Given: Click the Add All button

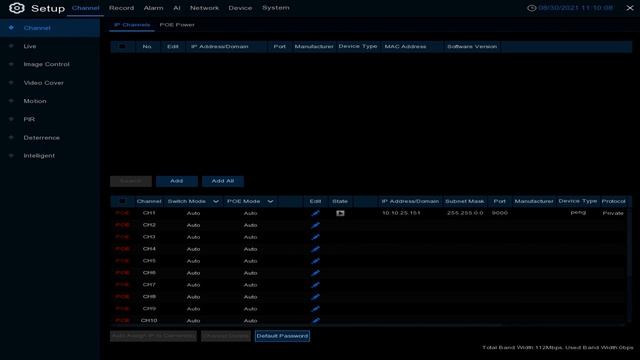Looking at the screenshot, I should [x=223, y=181].
